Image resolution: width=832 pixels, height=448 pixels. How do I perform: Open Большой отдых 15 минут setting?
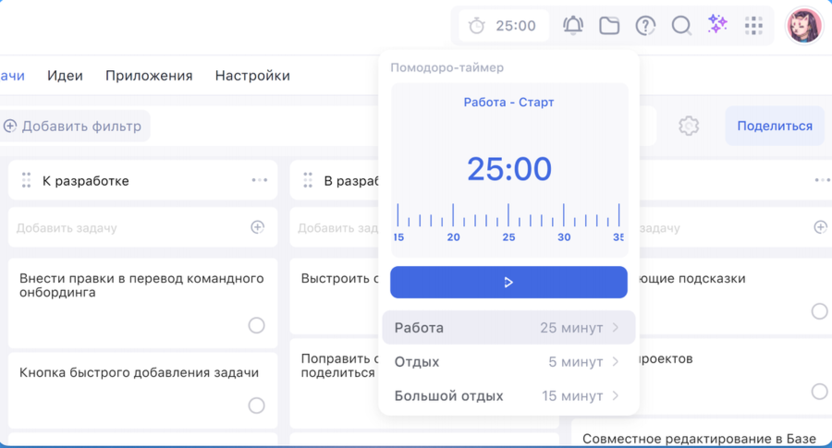[508, 395]
